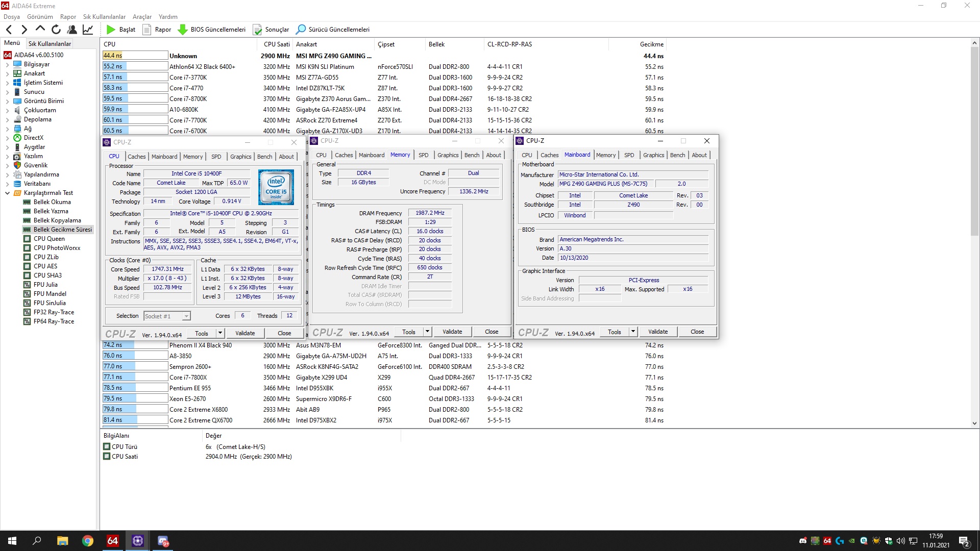Expand the İşletim Sistemi tree node
Image resolution: width=980 pixels, height=551 pixels.
[7, 83]
